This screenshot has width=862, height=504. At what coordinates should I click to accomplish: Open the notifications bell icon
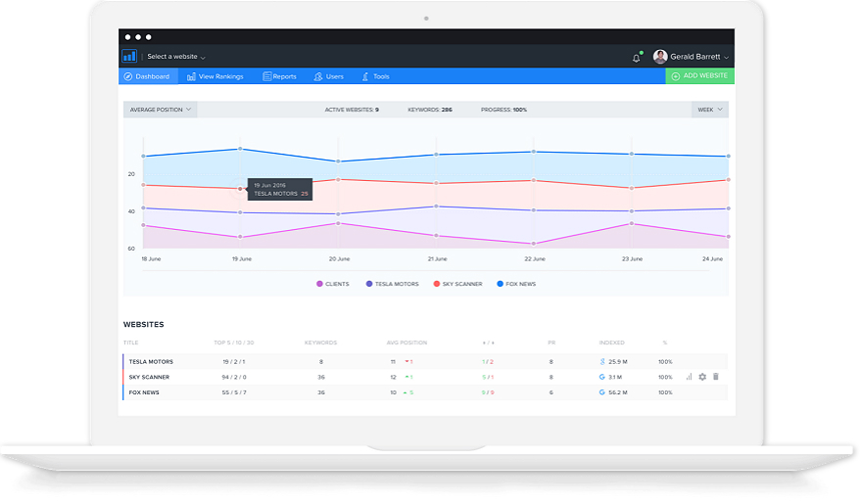click(x=637, y=57)
